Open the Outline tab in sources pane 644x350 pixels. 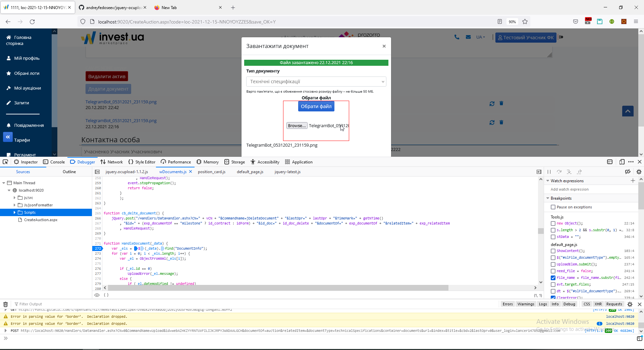pyautogui.click(x=69, y=172)
